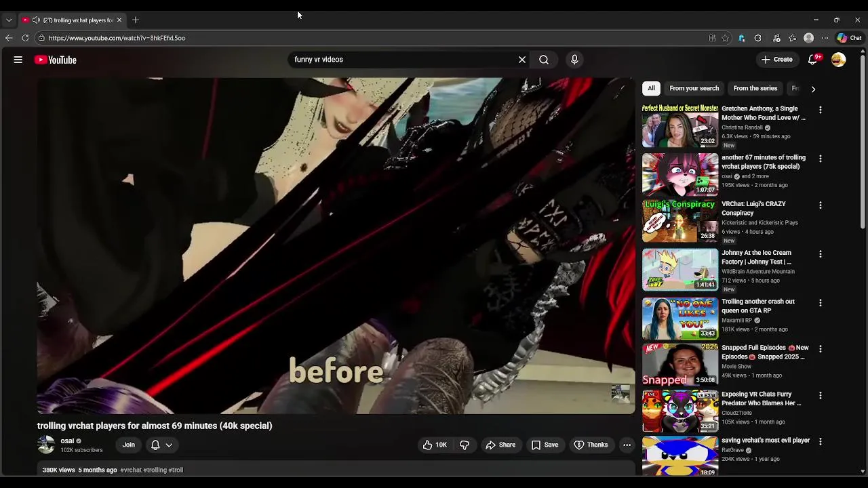Open options for Johnny Test video
The image size is (868, 488).
click(x=821, y=253)
